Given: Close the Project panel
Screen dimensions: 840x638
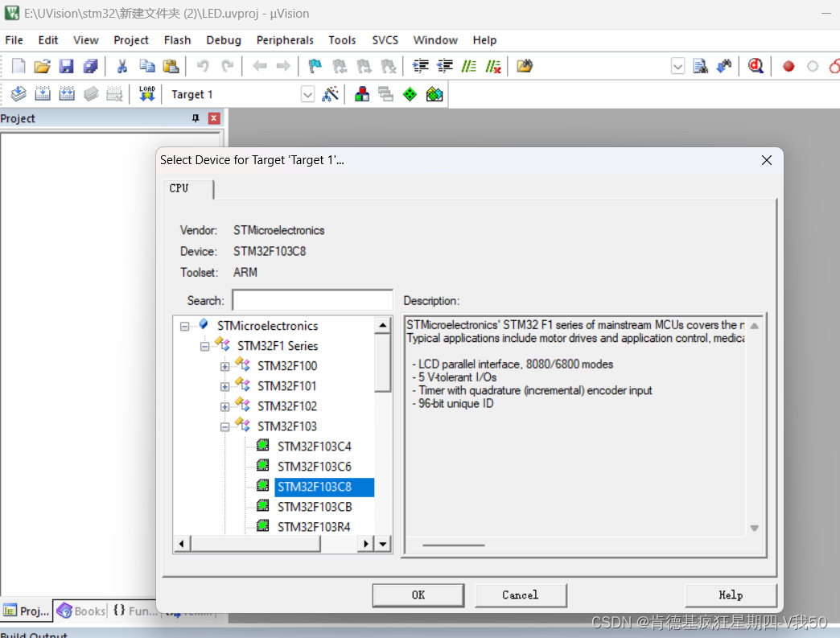Looking at the screenshot, I should pyautogui.click(x=214, y=118).
